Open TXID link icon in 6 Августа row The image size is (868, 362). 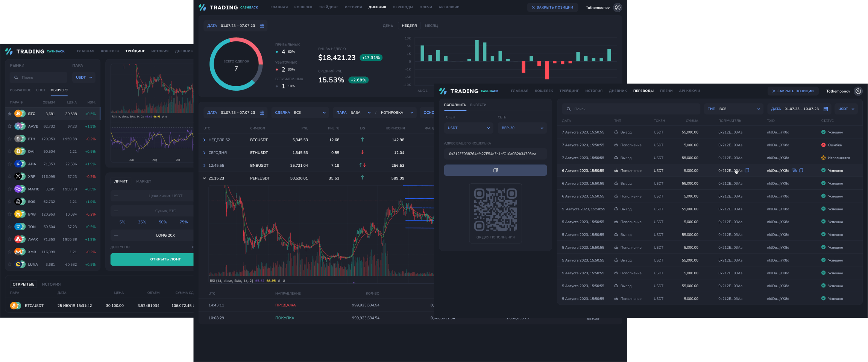point(794,170)
